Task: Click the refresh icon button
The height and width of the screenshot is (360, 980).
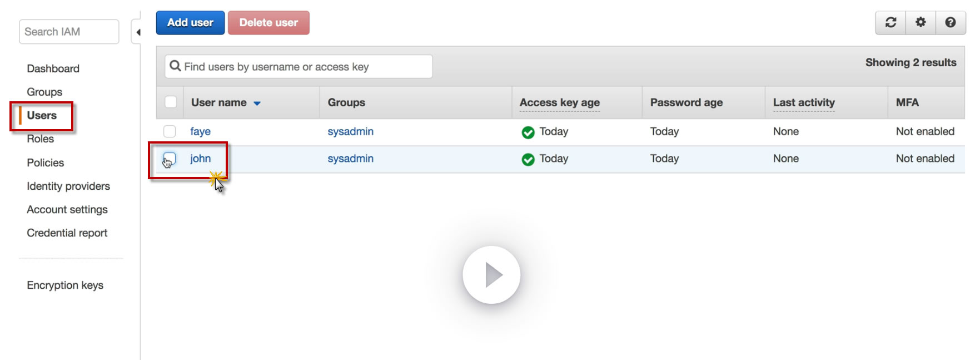Action: tap(891, 22)
